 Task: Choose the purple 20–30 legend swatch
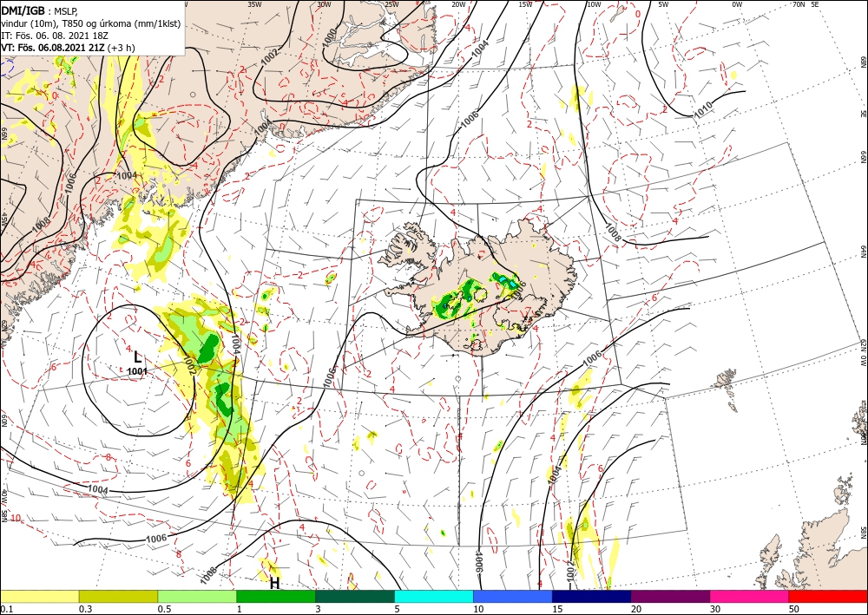click(x=670, y=596)
